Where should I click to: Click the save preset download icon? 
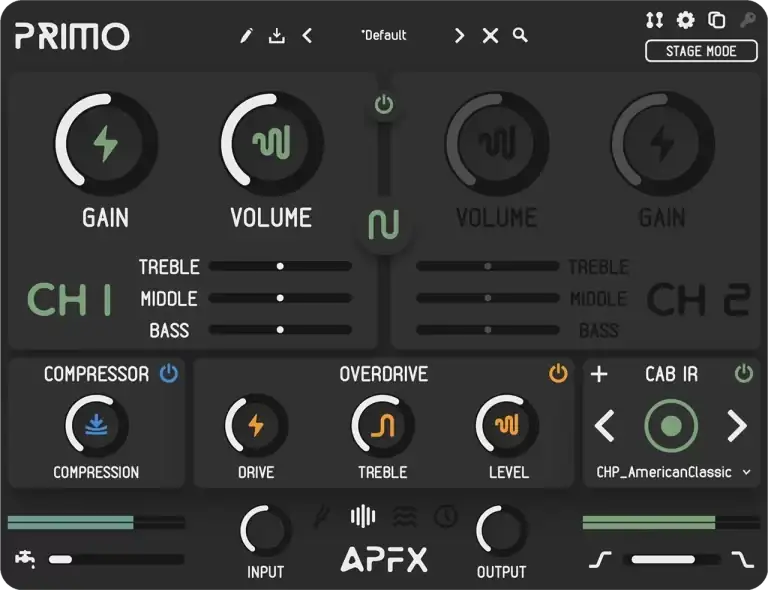pyautogui.click(x=277, y=35)
